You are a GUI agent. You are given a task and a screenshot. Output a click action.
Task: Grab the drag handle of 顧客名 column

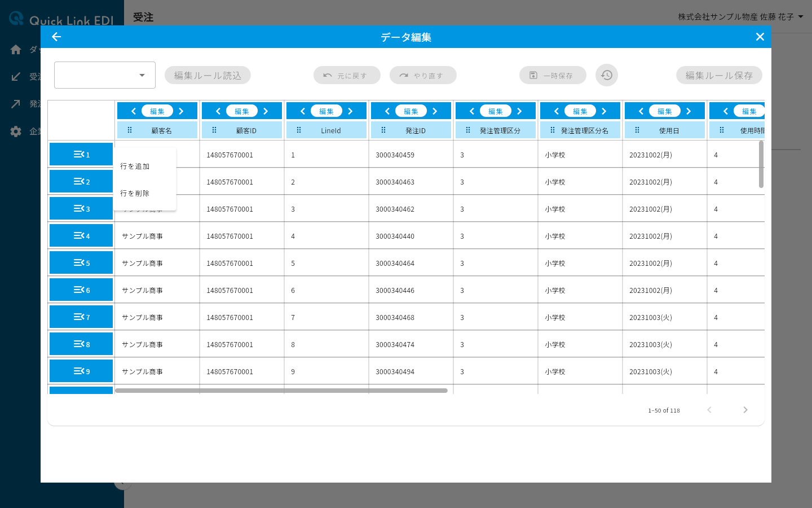130,130
